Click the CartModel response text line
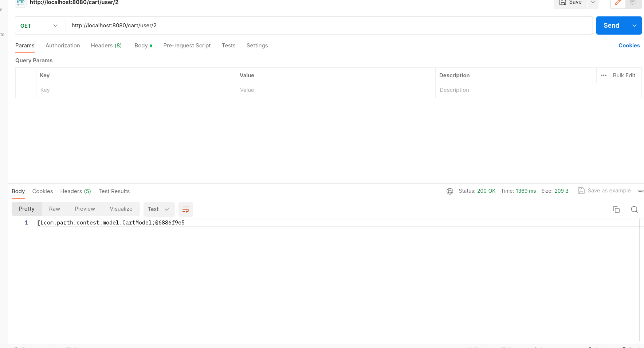This screenshot has width=644, height=348. click(x=111, y=223)
